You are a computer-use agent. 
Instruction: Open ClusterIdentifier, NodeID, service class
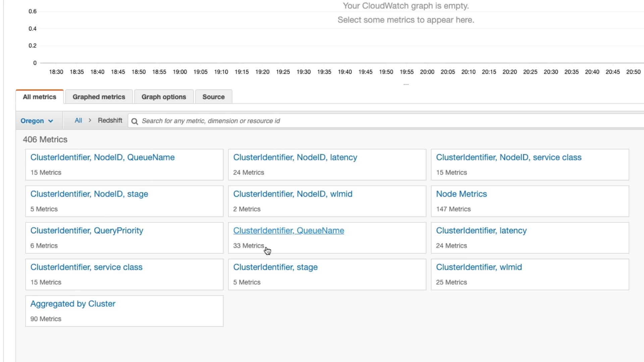point(508,158)
